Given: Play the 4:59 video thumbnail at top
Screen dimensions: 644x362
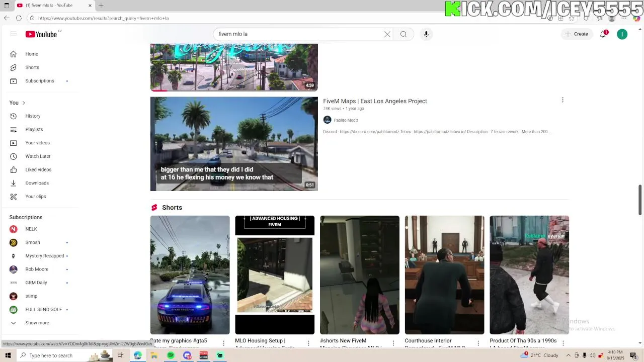Looking at the screenshot, I should point(234,67).
